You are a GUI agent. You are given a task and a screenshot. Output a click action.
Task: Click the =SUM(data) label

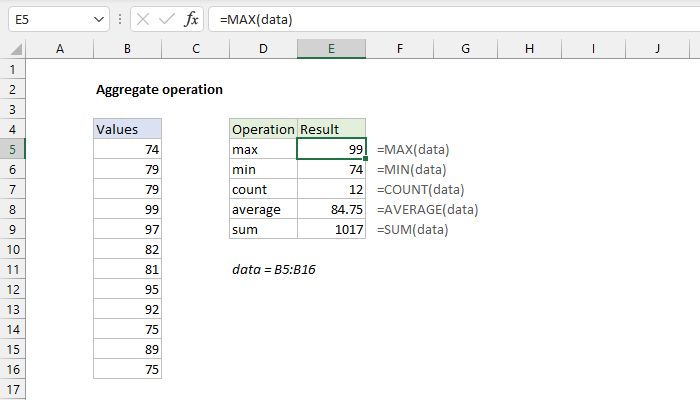pyautogui.click(x=412, y=229)
